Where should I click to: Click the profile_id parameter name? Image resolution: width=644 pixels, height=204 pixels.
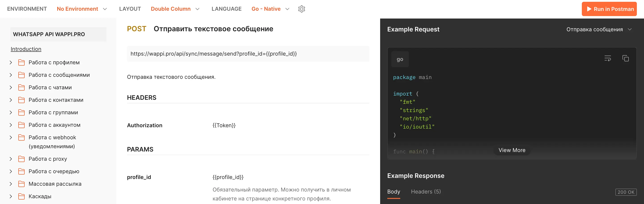pos(139,177)
